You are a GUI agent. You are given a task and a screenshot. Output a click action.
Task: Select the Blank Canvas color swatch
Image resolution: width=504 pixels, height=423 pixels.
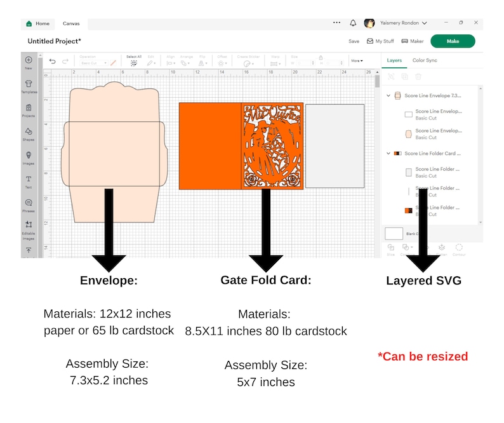[x=394, y=234]
